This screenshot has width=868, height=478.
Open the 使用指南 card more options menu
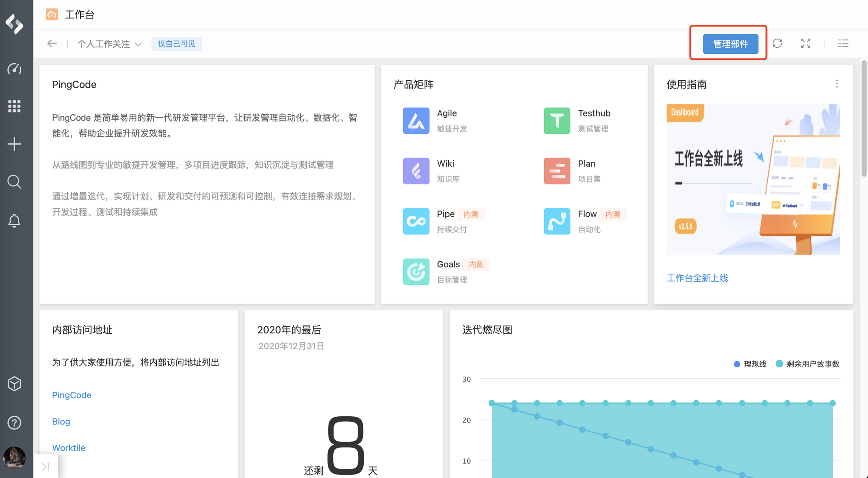pyautogui.click(x=837, y=84)
